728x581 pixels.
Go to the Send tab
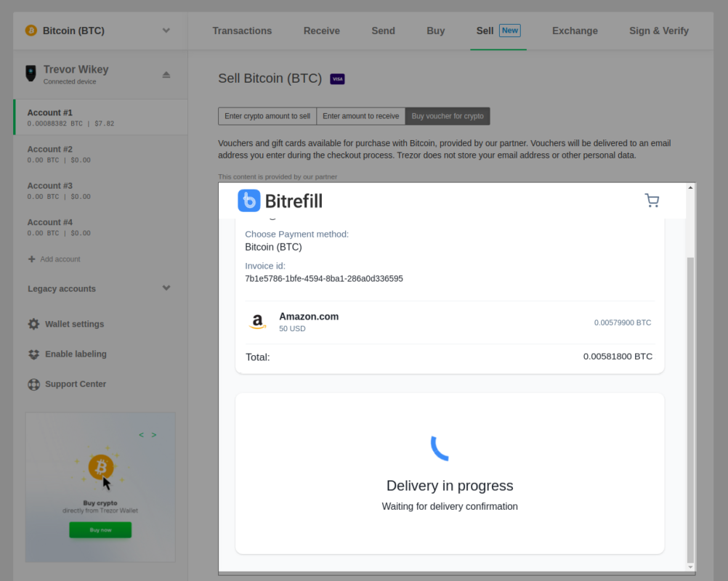[383, 31]
